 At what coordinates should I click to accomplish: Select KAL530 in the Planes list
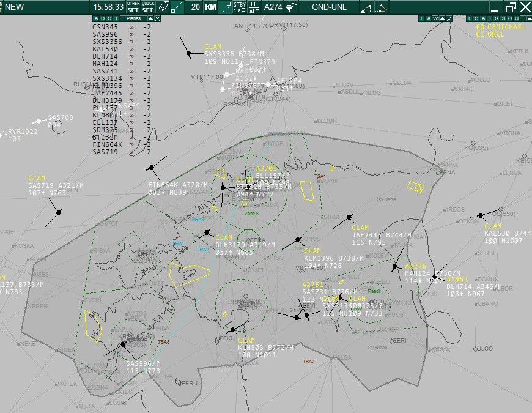[105, 49]
